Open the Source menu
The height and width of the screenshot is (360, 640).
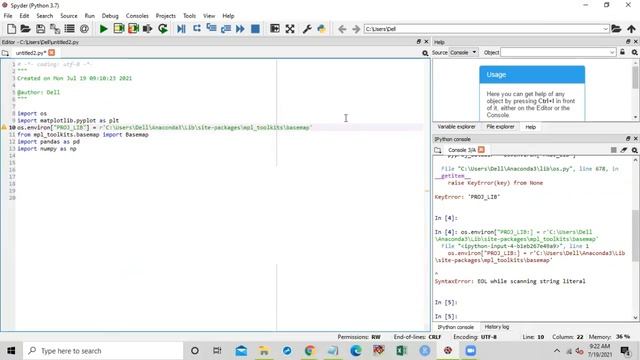(x=69, y=16)
